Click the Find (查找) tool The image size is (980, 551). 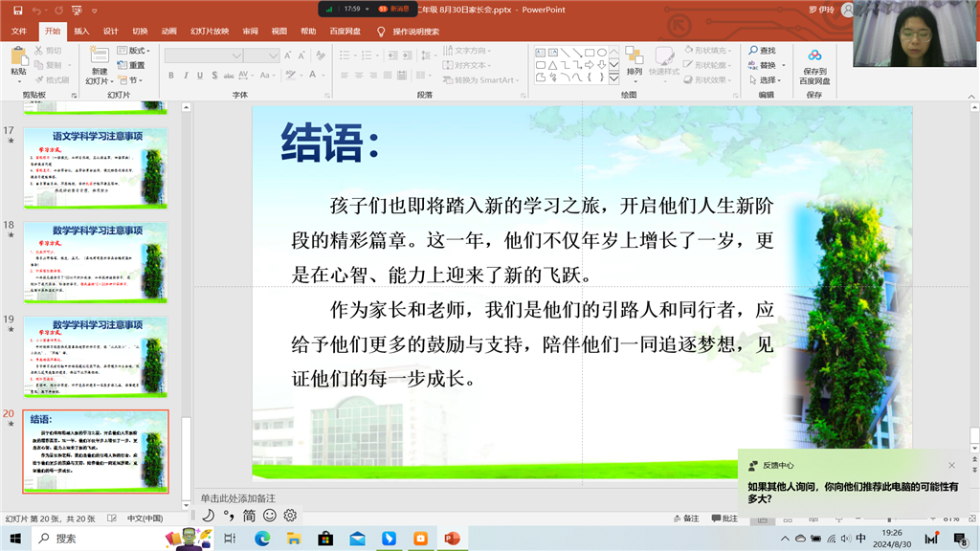pyautogui.click(x=763, y=51)
